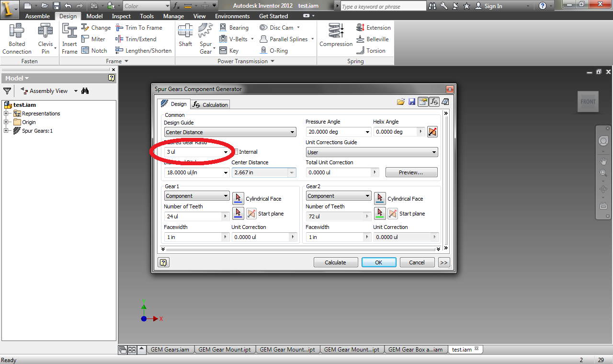Image resolution: width=613 pixels, height=364 pixels.
Task: Open the Inspect ribbon tab
Action: tap(121, 16)
